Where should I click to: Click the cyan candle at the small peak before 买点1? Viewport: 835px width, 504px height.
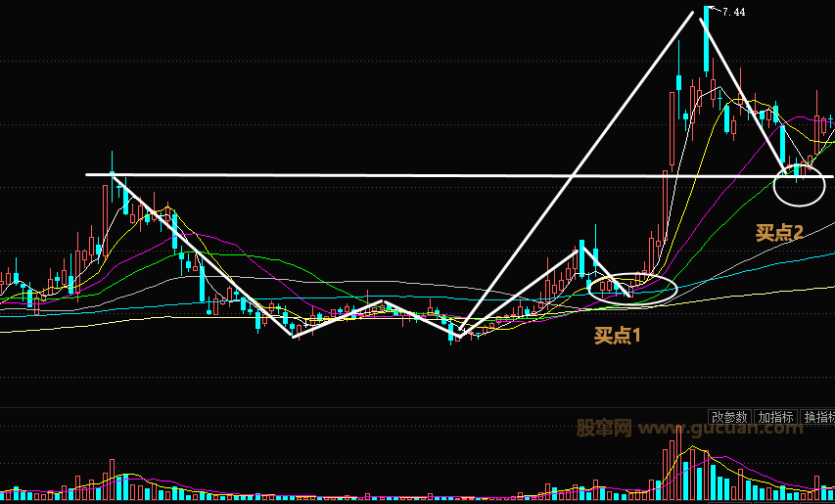[581, 258]
